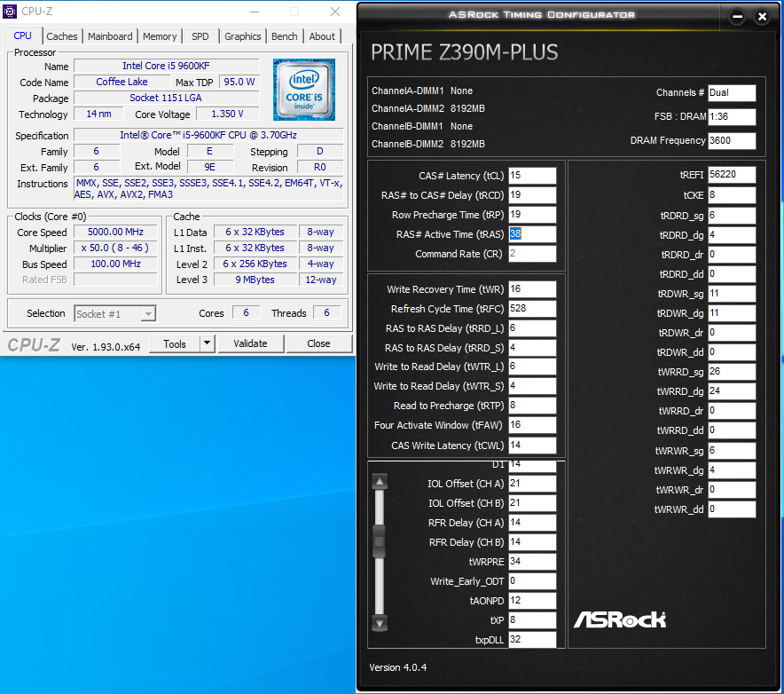Screen dimensions: 784x694
Task: Click the tRDRD_dg value field
Action: pos(732,235)
